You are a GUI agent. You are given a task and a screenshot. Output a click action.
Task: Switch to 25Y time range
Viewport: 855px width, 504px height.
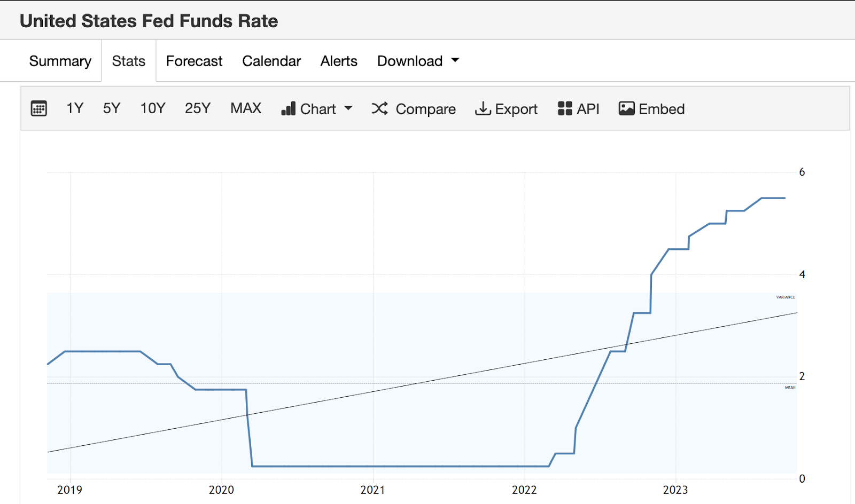pyautogui.click(x=198, y=109)
